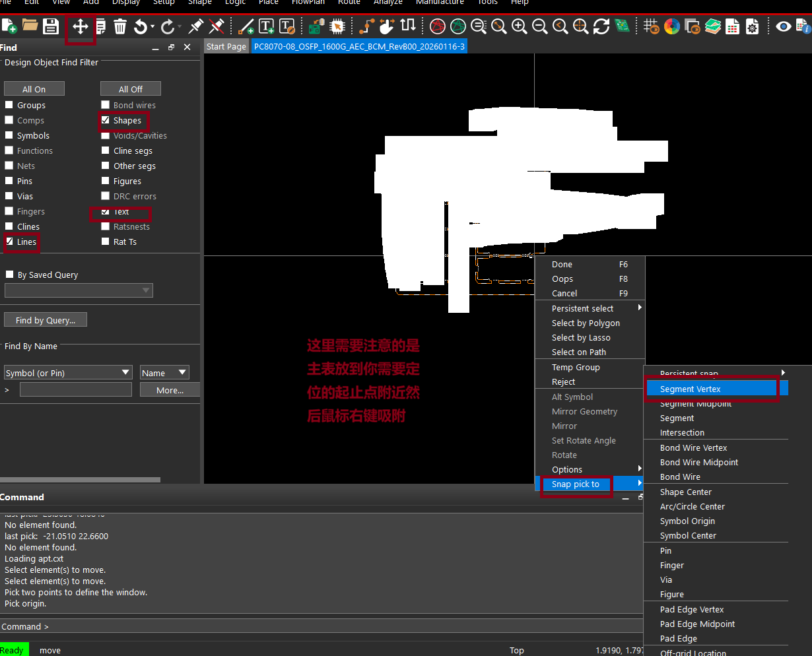Choose Temp Group in context menu
Image resolution: width=812 pixels, height=656 pixels.
[x=590, y=367]
